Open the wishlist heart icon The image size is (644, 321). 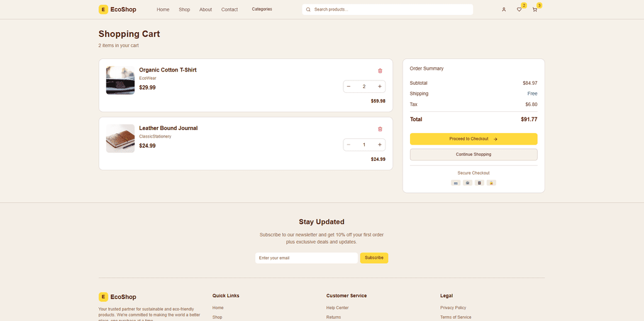click(519, 9)
